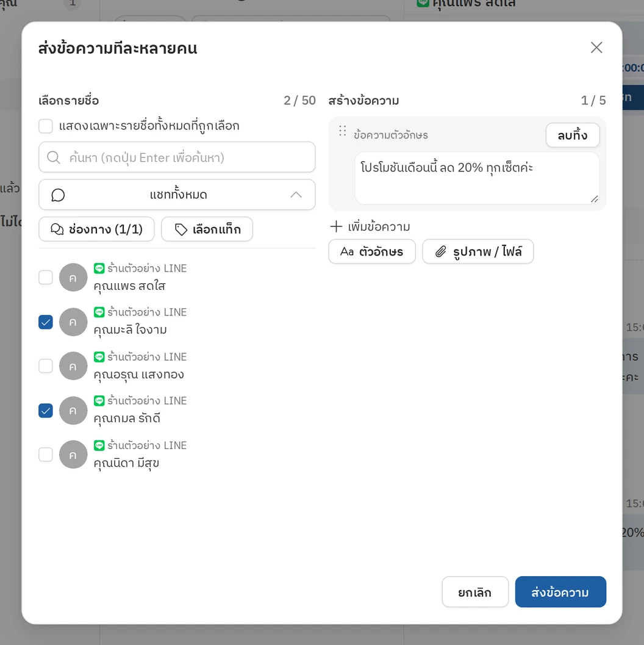Click ยกเลิก to cancel
The height and width of the screenshot is (645, 644).
(x=475, y=592)
